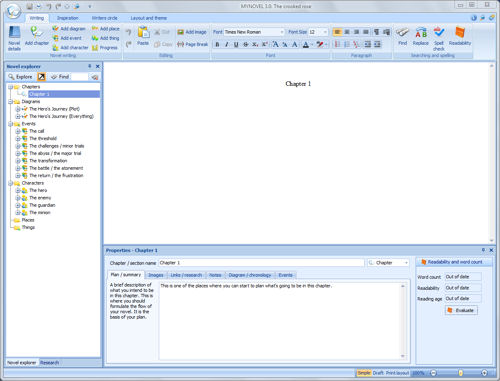Image resolution: width=500 pixels, height=381 pixels.
Task: Toggle left text alignment
Action: tap(337, 32)
